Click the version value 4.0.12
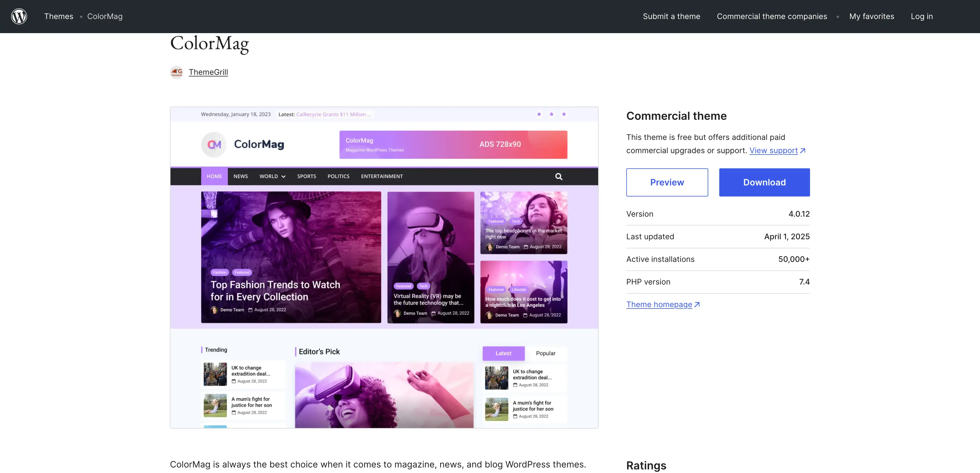The height and width of the screenshot is (473, 980). 799,214
